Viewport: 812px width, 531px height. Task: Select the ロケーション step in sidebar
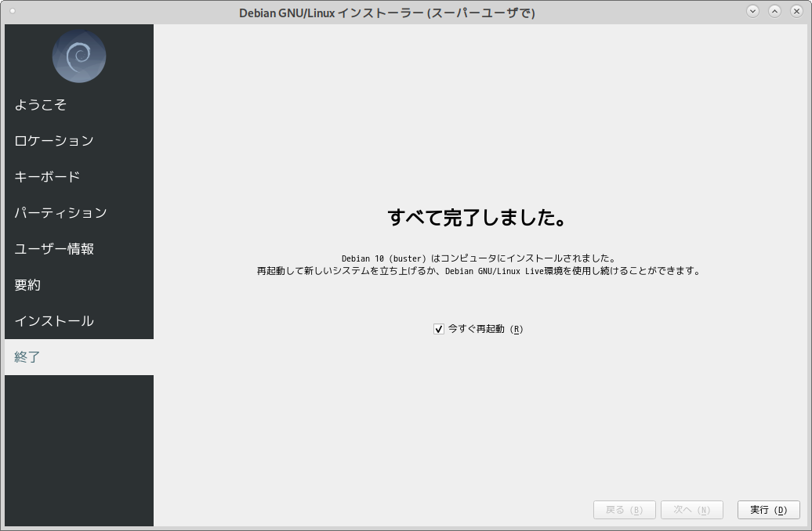tap(79, 141)
